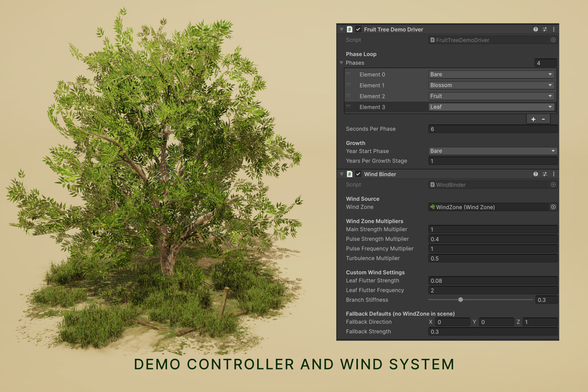Viewport: 588px width, 392px height.
Task: Click the Fruit Tree Demo Driver title
Action: [393, 29]
